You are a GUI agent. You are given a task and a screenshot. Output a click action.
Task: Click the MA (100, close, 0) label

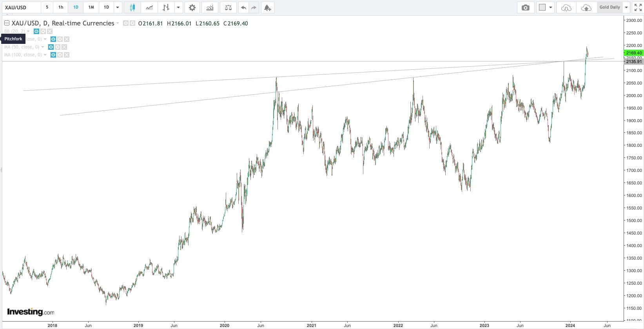pos(23,55)
